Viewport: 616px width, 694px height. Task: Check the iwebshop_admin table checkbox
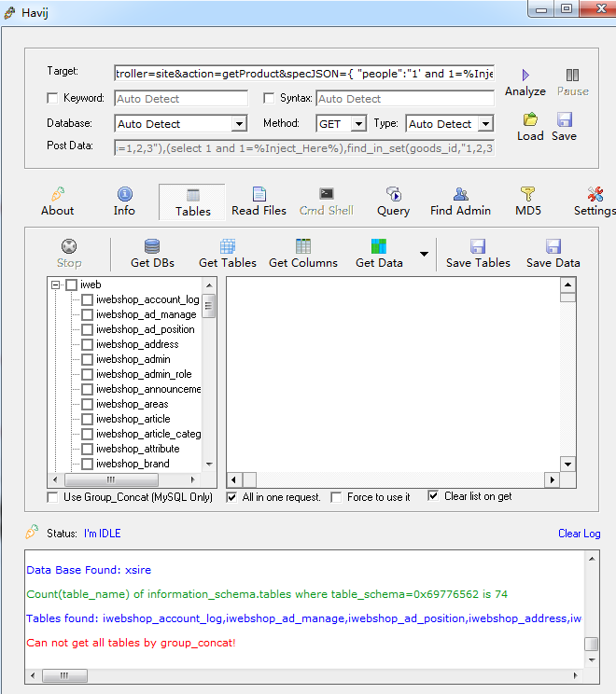click(87, 359)
